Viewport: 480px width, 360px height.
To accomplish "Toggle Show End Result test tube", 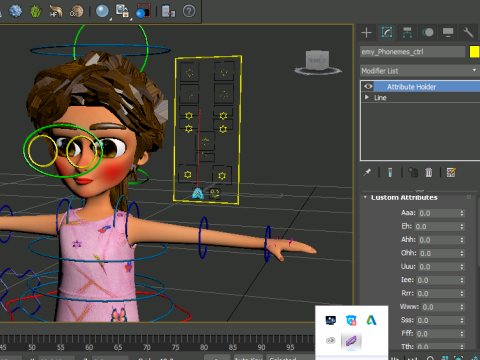I will [x=390, y=172].
